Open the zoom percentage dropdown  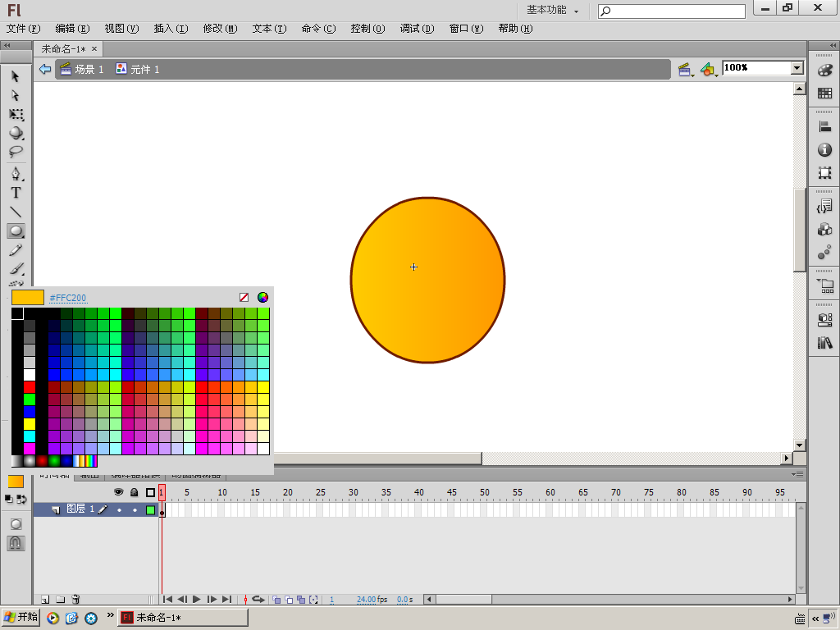point(797,68)
